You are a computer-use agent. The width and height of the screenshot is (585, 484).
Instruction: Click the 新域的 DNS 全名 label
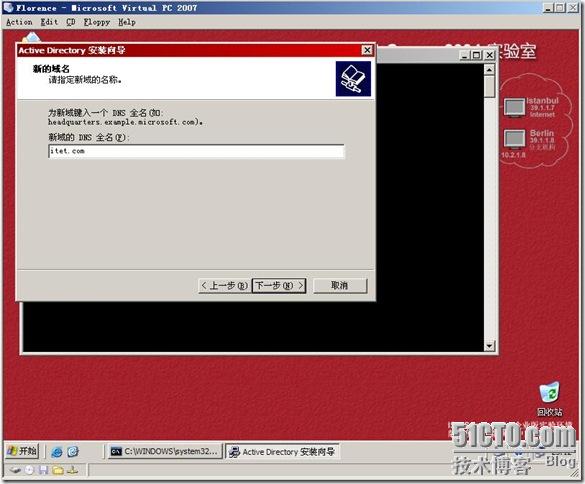coord(89,137)
